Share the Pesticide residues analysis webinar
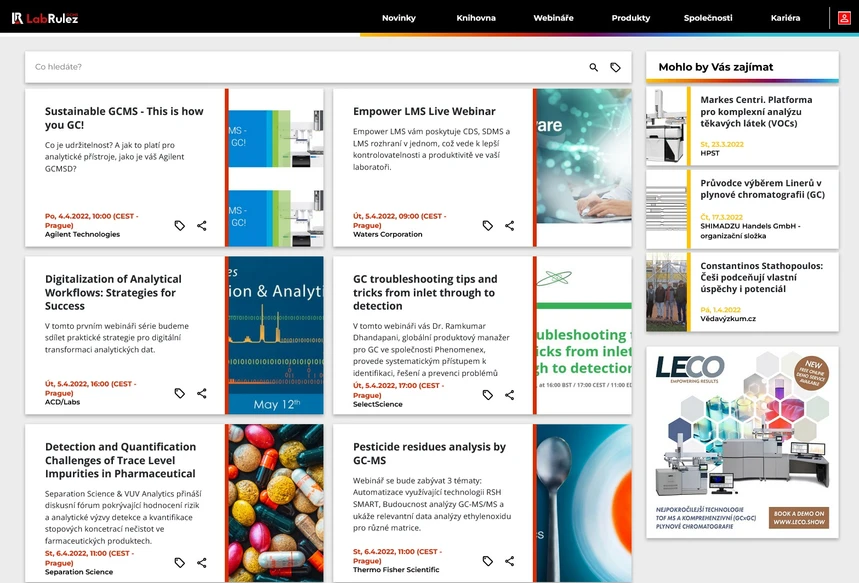Viewport: 859px width, 583px height. click(509, 561)
